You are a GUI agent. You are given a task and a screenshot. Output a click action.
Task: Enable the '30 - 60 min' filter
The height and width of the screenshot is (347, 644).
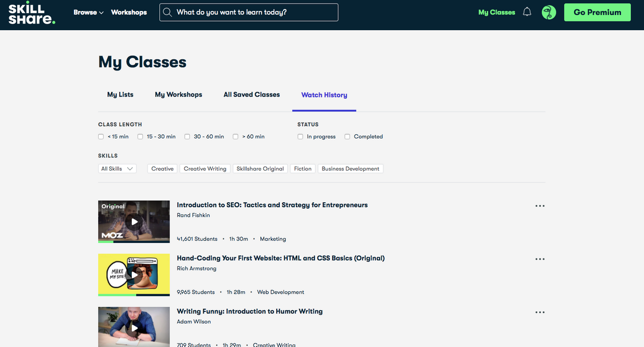click(187, 137)
